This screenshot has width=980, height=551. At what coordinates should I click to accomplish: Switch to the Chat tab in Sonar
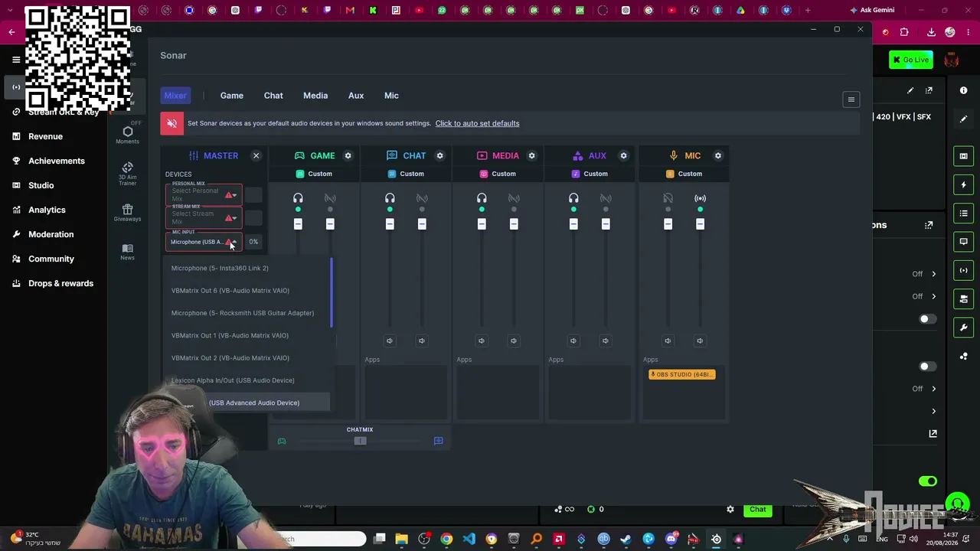click(x=273, y=96)
